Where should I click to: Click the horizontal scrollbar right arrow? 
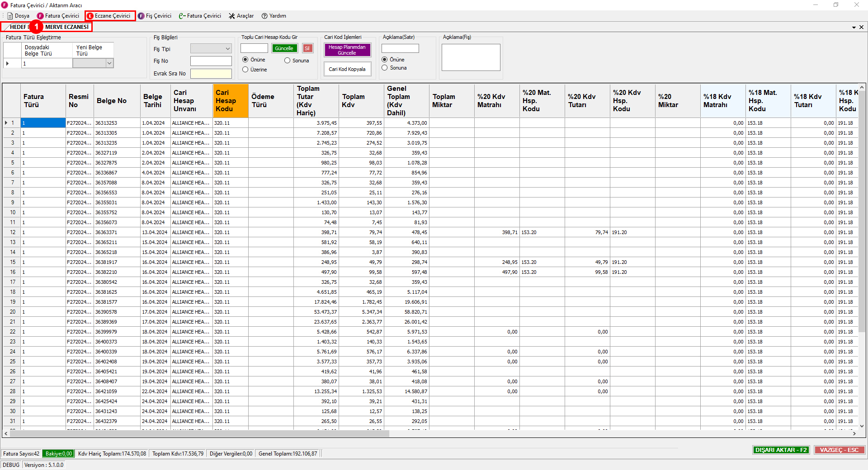pos(854,433)
